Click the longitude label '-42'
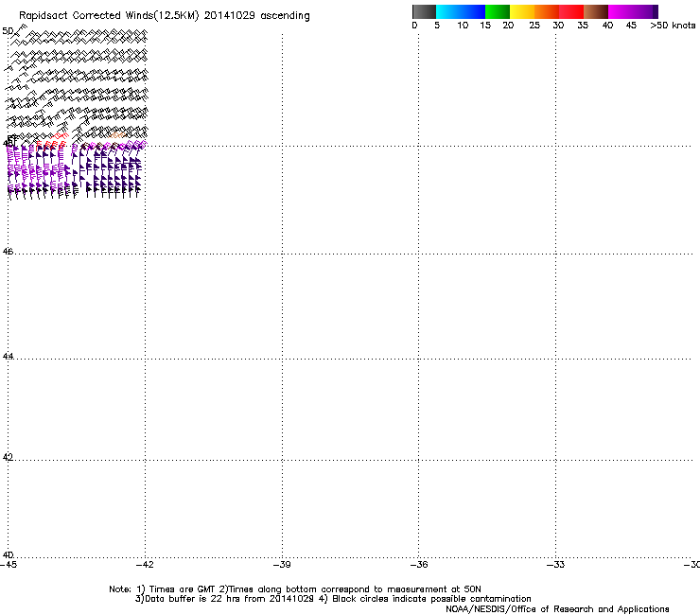 click(145, 565)
